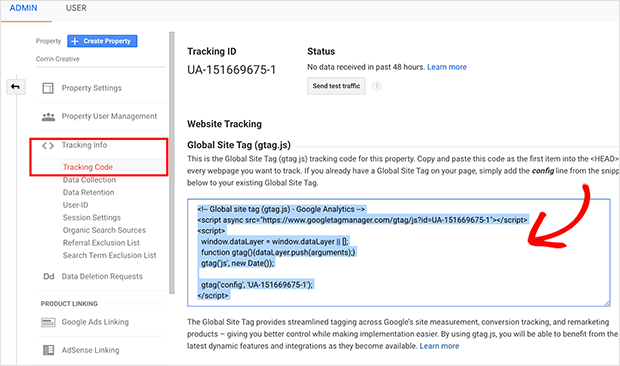Screen dimensions: 620x366
Task: Open Learn more link under Status
Action: tap(447, 67)
